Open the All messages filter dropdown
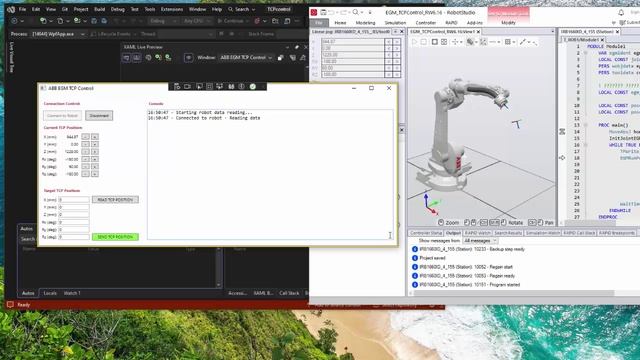The height and width of the screenshot is (360, 640). [x=479, y=241]
